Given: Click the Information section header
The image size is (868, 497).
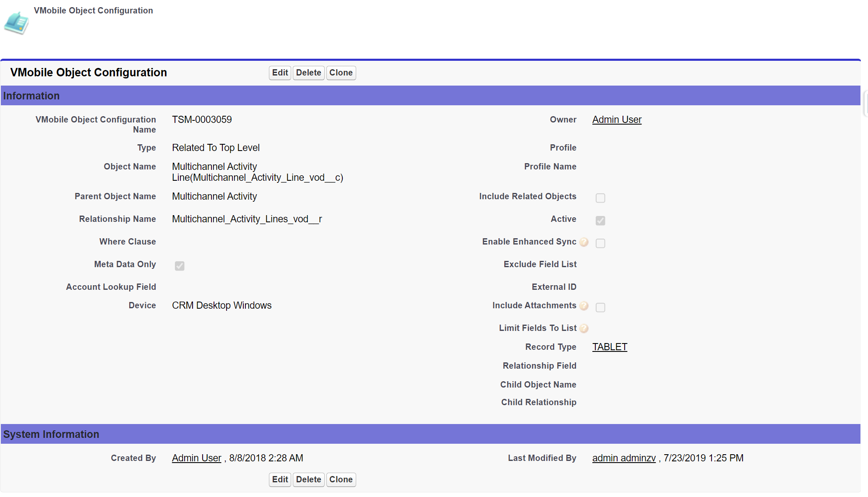Looking at the screenshot, I should click(x=31, y=96).
